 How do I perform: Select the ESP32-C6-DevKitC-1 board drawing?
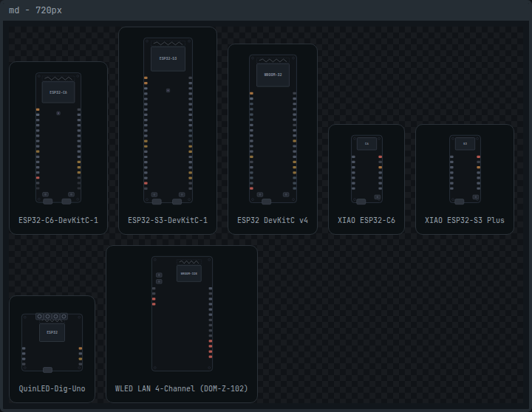58,138
